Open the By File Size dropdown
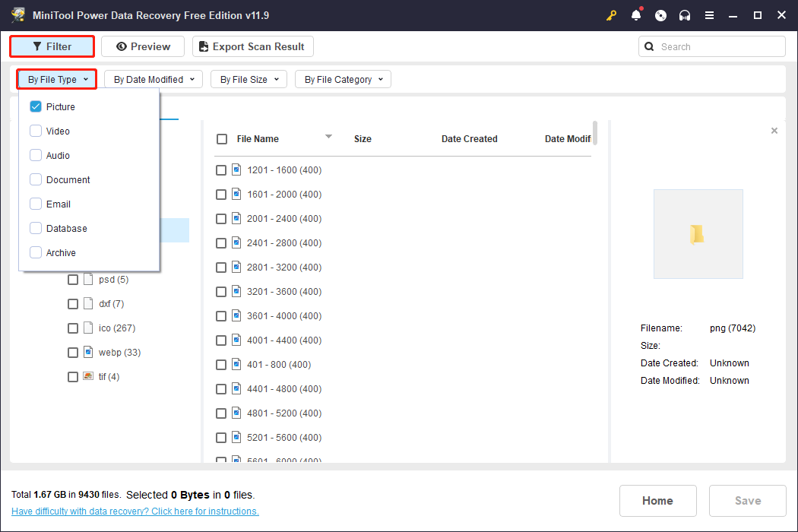The image size is (798, 532). [249, 79]
